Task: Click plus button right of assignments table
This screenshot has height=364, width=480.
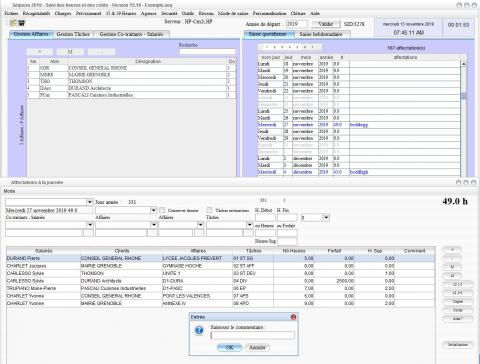Action: click(x=452, y=250)
